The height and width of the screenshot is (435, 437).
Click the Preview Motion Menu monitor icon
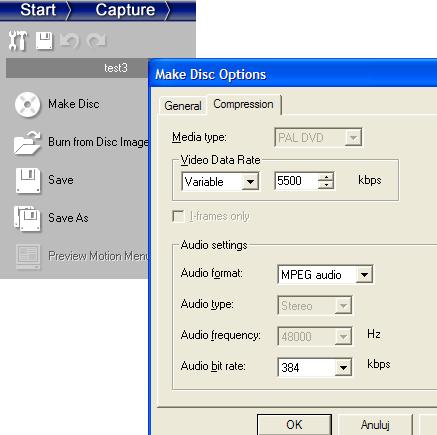click(x=28, y=256)
